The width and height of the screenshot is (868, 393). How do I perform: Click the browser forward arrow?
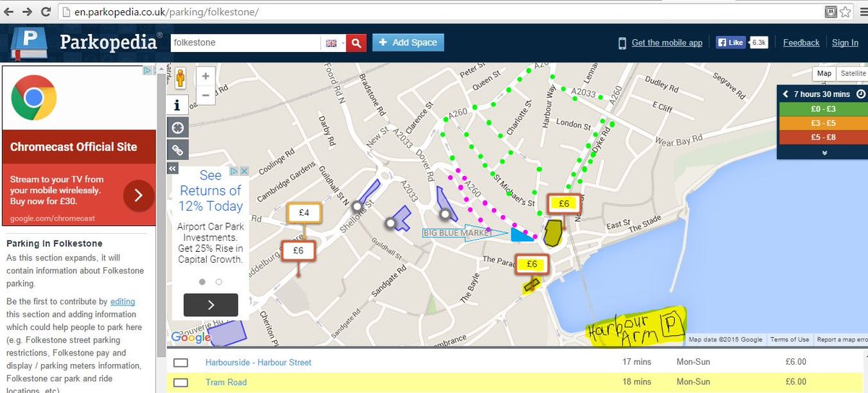(27, 12)
